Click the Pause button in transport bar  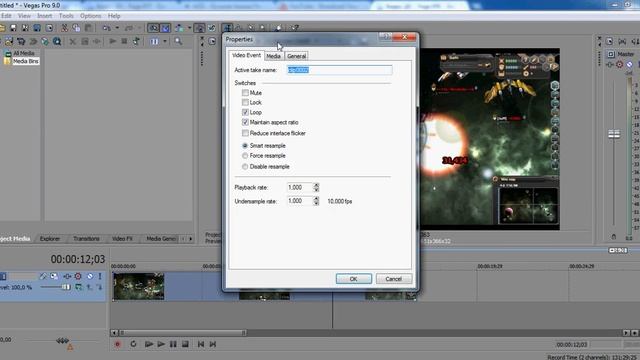pyautogui.click(x=173, y=344)
